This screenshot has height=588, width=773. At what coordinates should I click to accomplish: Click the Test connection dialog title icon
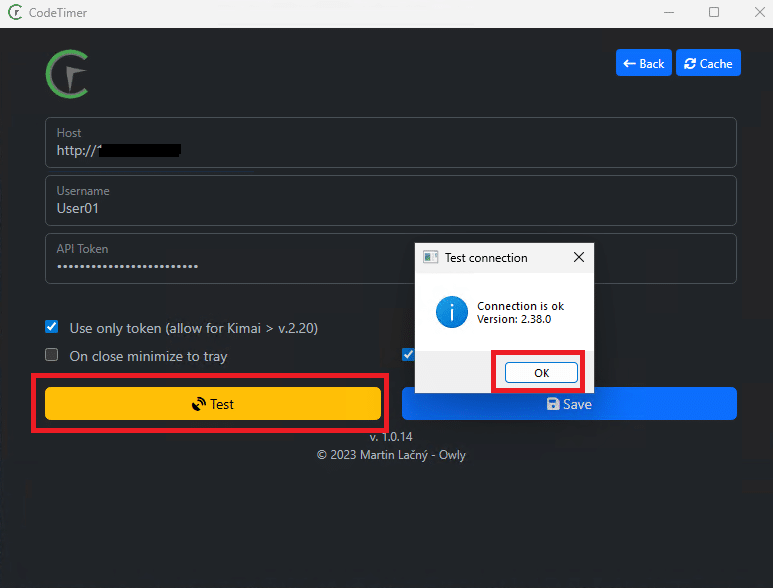430,257
